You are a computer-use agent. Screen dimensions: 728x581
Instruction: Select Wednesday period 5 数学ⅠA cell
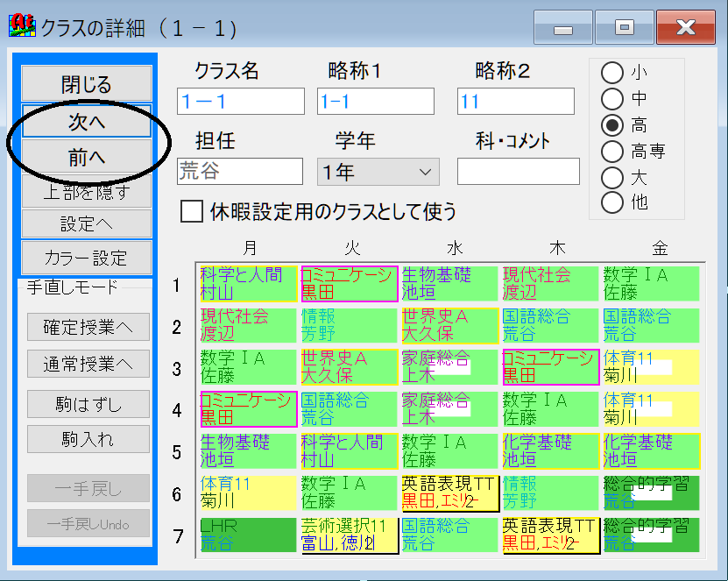(x=450, y=451)
